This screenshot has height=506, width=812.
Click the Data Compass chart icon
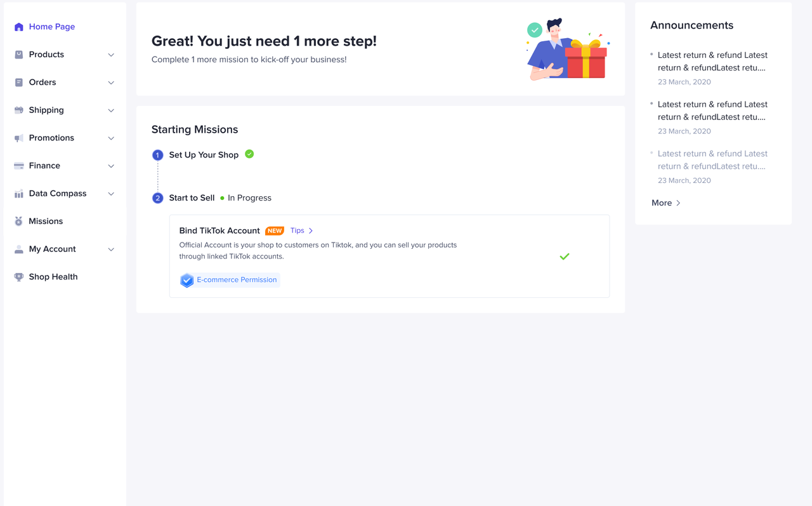(19, 194)
